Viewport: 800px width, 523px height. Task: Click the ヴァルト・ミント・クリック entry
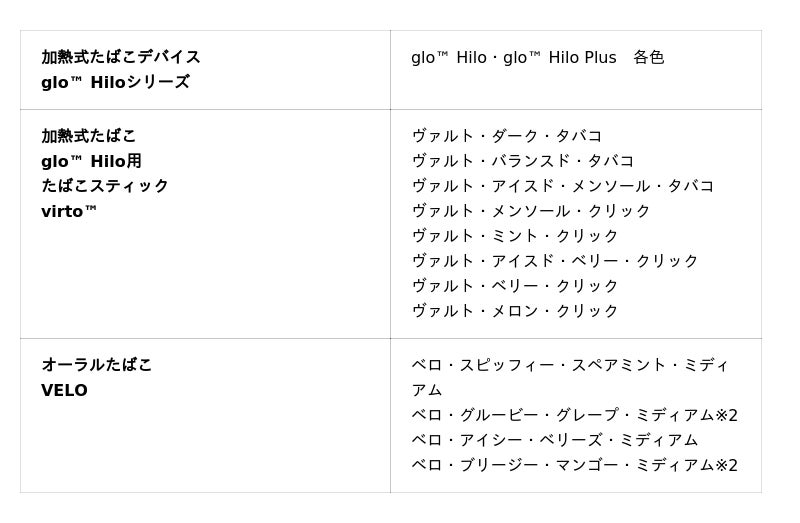pos(515,236)
